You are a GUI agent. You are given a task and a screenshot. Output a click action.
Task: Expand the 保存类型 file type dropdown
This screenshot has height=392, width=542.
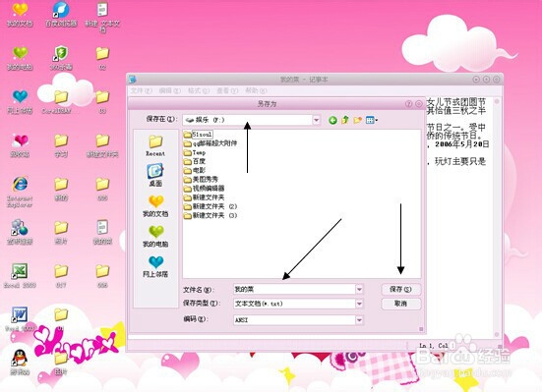pos(359,304)
